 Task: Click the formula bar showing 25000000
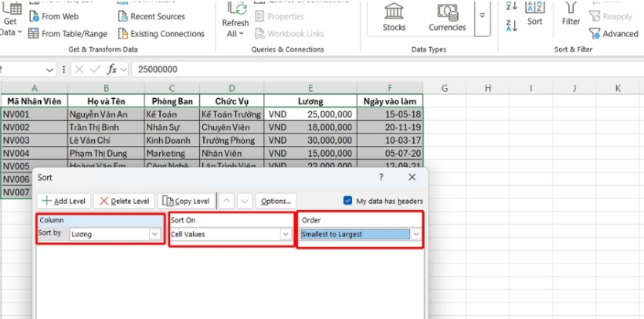coord(386,70)
